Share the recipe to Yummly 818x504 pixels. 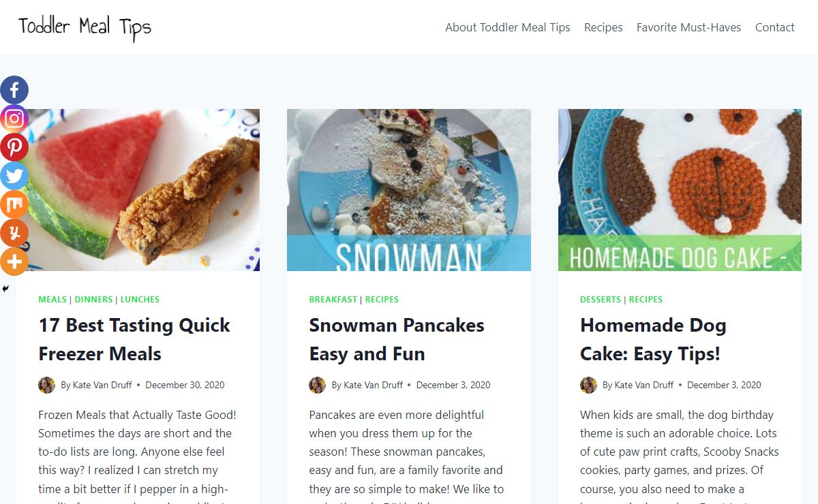click(x=14, y=233)
